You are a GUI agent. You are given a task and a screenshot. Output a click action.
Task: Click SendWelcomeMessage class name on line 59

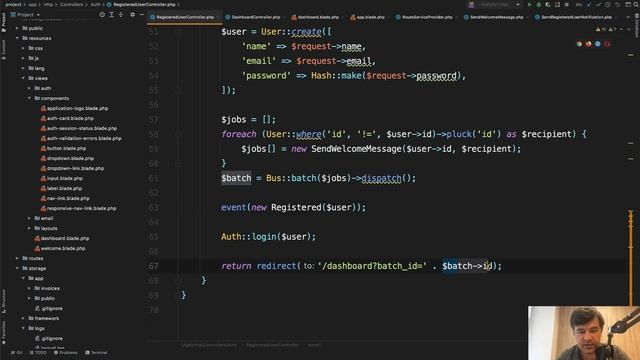coord(357,149)
